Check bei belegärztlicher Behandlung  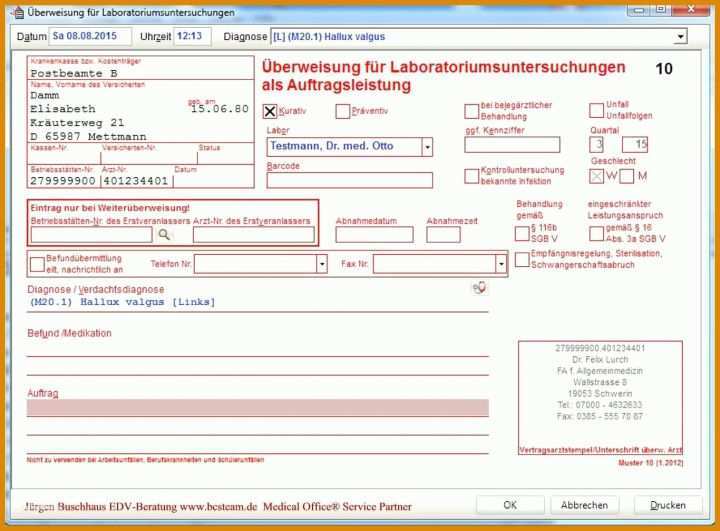pos(472,111)
